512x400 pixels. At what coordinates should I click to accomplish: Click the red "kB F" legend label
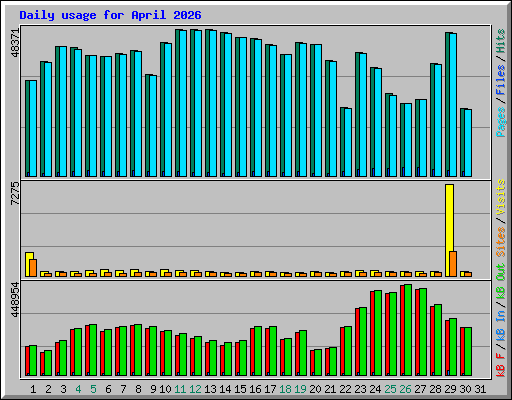click(501, 364)
